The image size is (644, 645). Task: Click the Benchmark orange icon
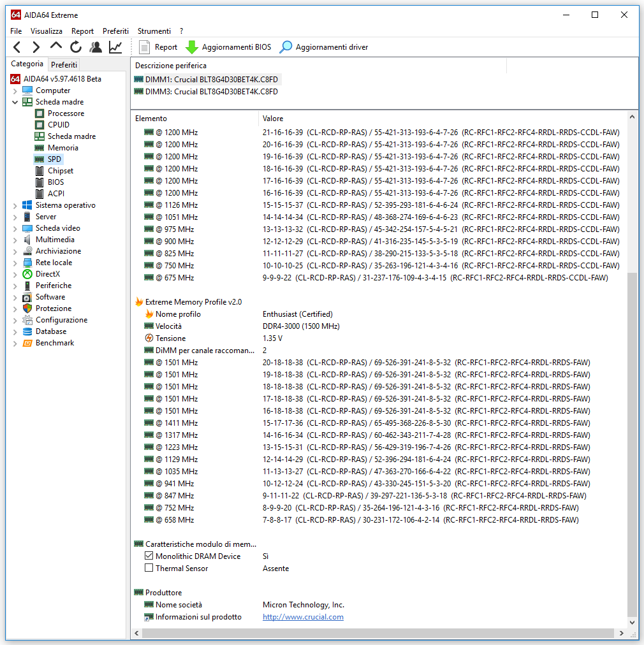(27, 343)
